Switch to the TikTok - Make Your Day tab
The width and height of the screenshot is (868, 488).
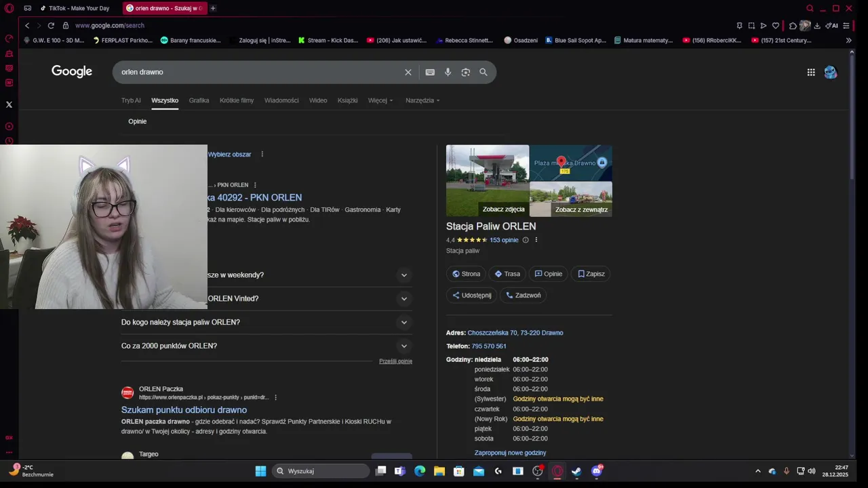[x=75, y=8]
